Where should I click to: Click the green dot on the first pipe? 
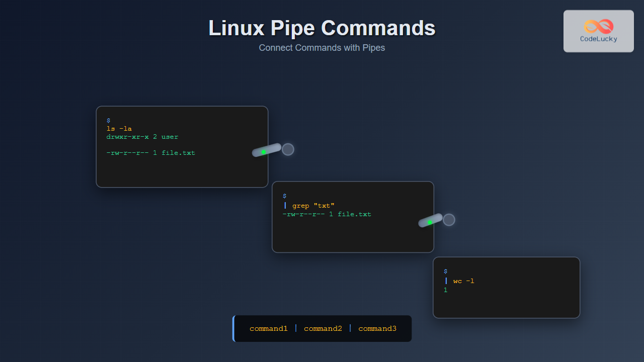[263, 152]
